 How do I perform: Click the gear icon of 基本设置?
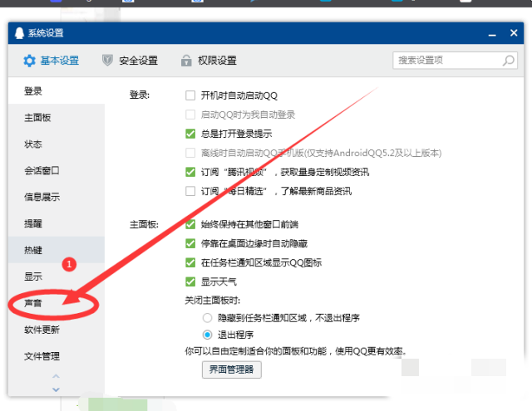click(x=30, y=61)
